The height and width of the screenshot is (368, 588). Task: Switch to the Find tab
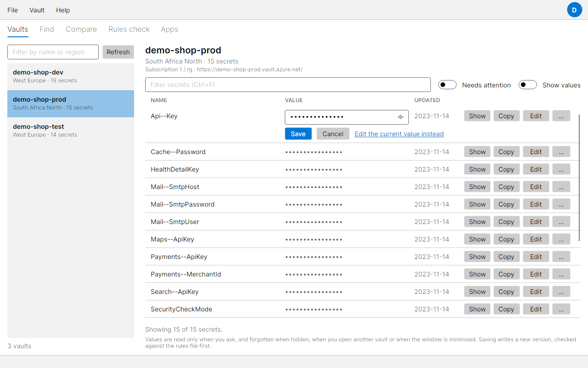[47, 29]
